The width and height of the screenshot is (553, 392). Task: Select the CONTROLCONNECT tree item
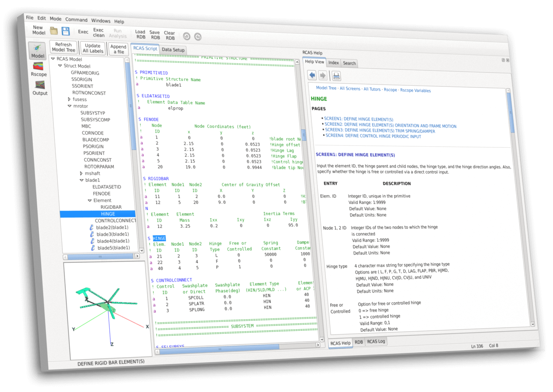click(115, 220)
